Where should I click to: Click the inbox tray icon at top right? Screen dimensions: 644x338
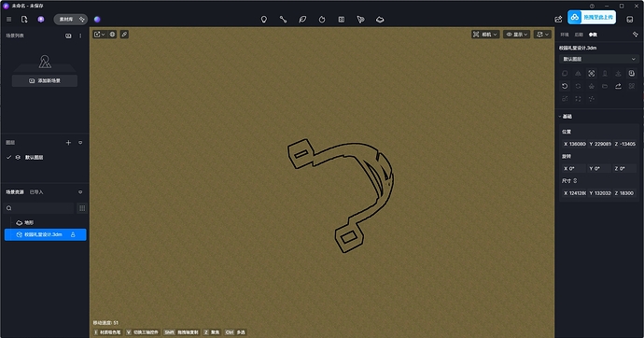[x=630, y=20]
